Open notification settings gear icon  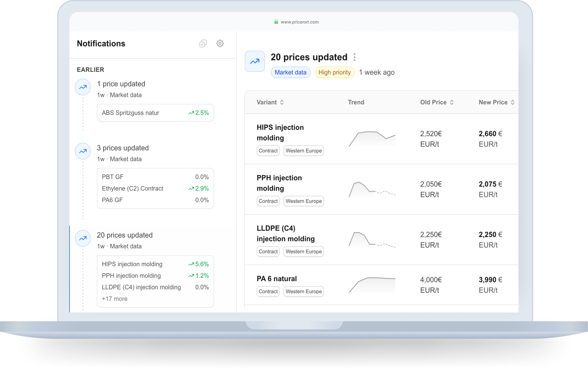click(220, 44)
